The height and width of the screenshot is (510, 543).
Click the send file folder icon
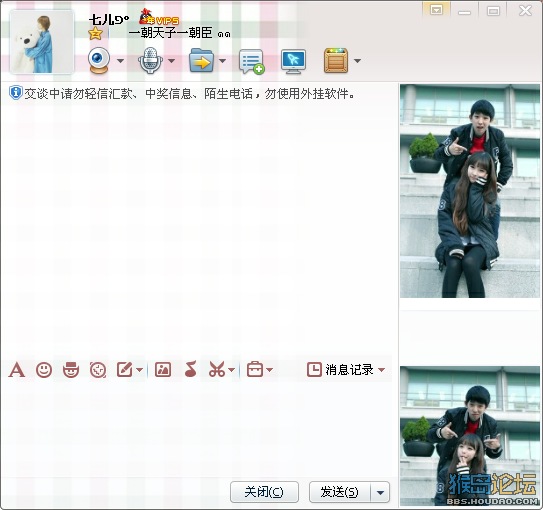pyautogui.click(x=201, y=60)
